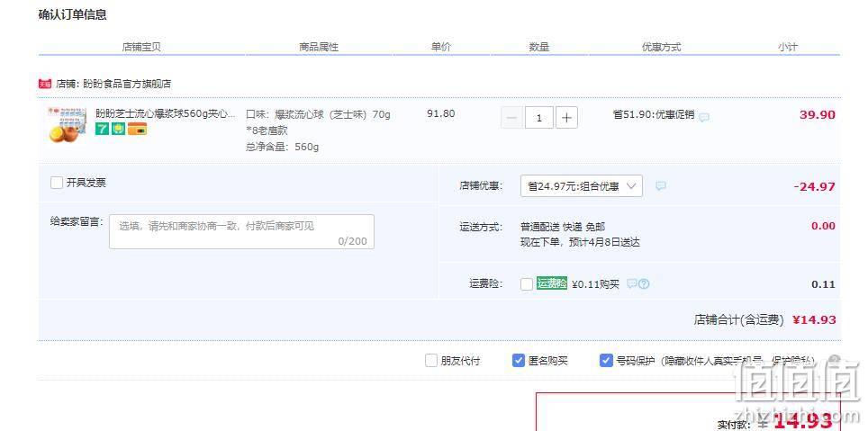The image size is (868, 431).
Task: Click the 省51.90:优惠促销 promotion text
Action: tap(653, 114)
